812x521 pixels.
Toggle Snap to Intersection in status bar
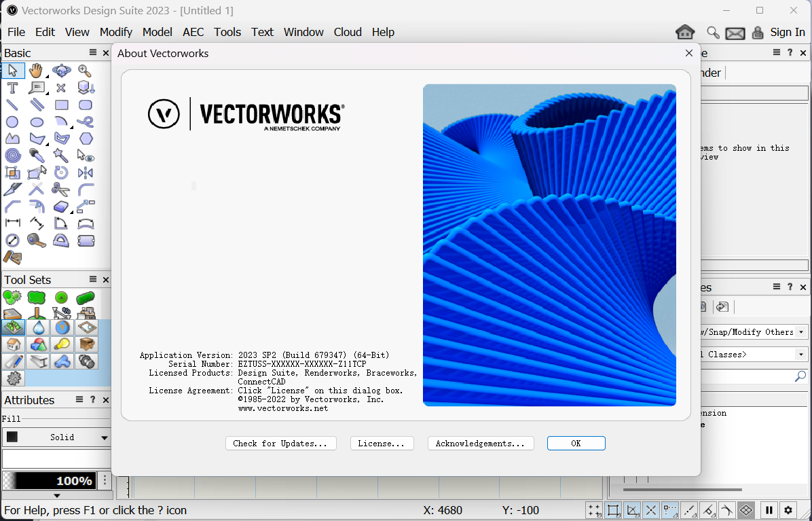pyautogui.click(x=651, y=510)
